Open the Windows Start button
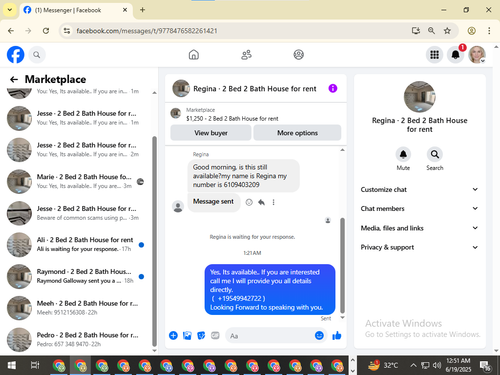 [x=12, y=365]
